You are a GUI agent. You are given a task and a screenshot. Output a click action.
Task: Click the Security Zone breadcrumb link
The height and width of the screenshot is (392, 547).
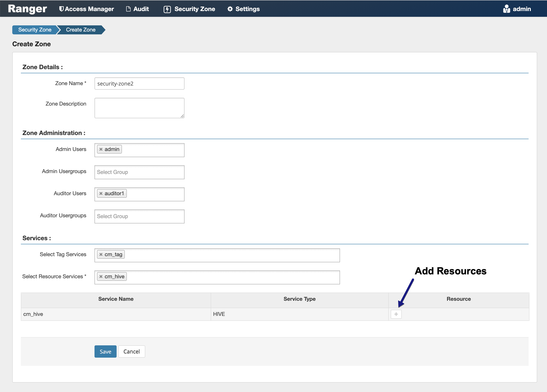[x=35, y=30]
